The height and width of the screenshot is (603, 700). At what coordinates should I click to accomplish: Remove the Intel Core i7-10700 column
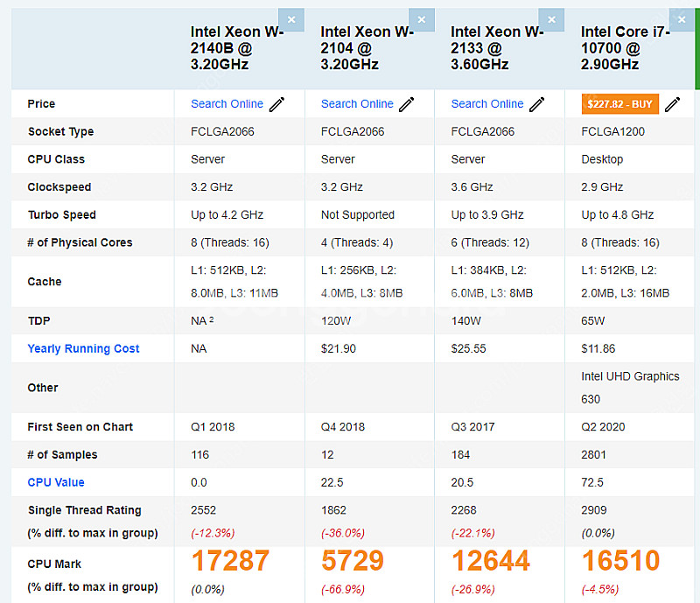point(682,19)
